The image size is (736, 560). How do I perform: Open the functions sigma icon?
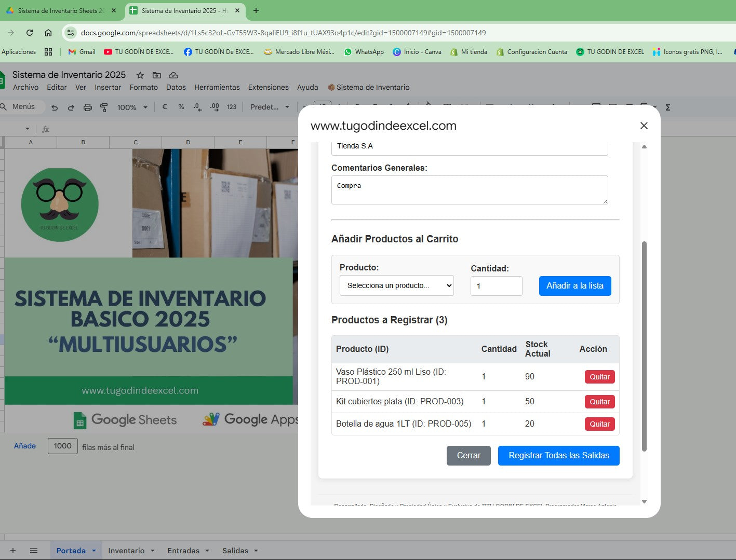(668, 107)
